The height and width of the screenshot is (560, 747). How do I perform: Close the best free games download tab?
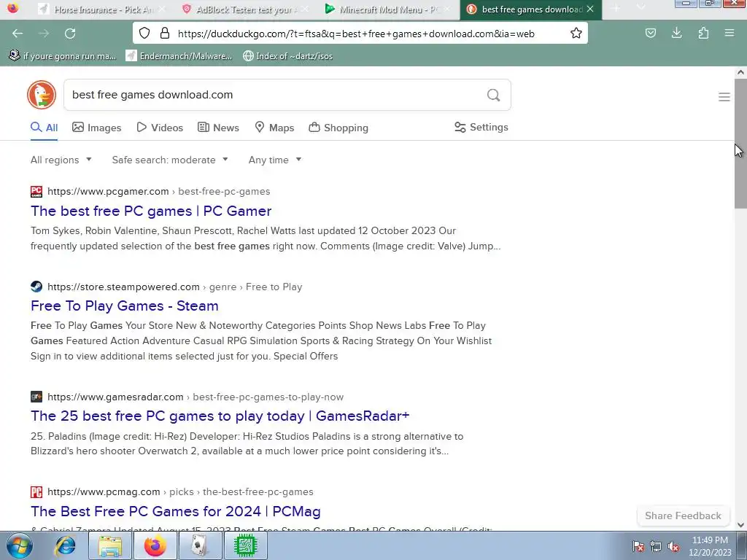click(x=590, y=9)
